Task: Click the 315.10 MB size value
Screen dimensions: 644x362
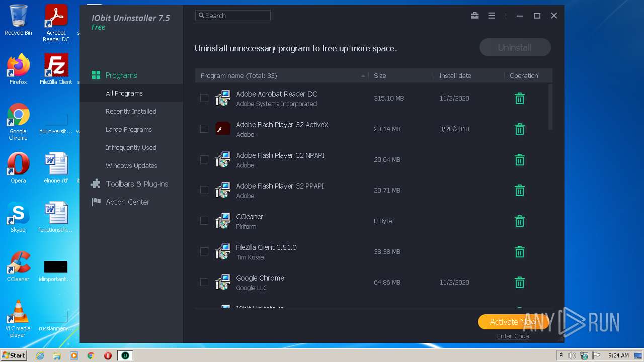Action: (389, 99)
